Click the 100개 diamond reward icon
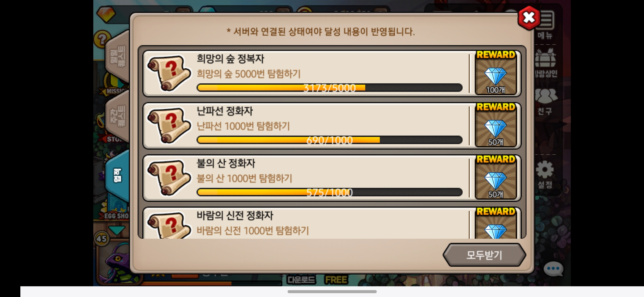 tap(496, 73)
